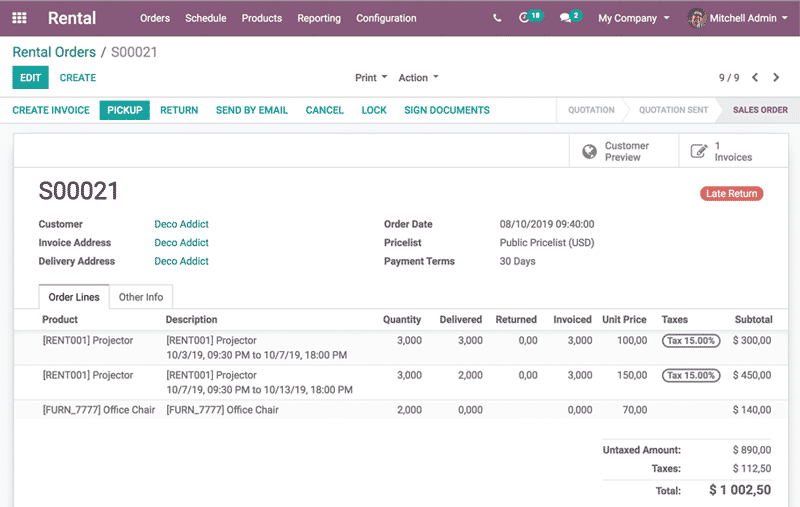Image resolution: width=800 pixels, height=507 pixels.
Task: Expand the Print dropdown
Action: click(x=370, y=77)
